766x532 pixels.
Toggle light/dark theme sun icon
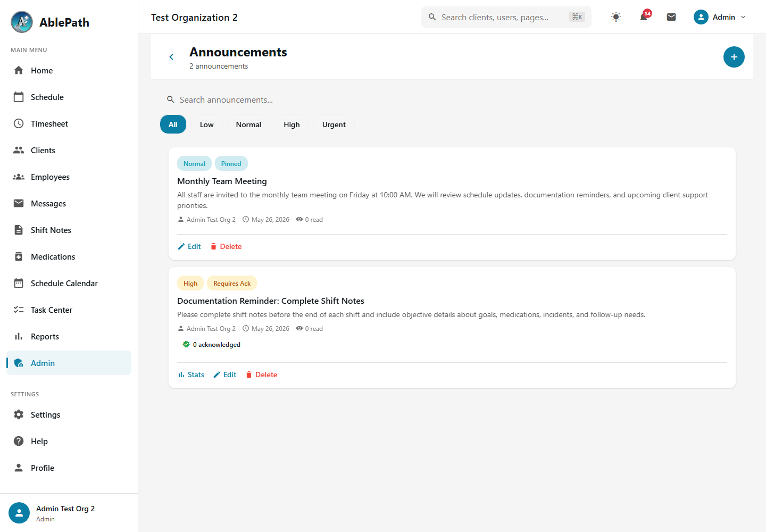click(x=616, y=17)
